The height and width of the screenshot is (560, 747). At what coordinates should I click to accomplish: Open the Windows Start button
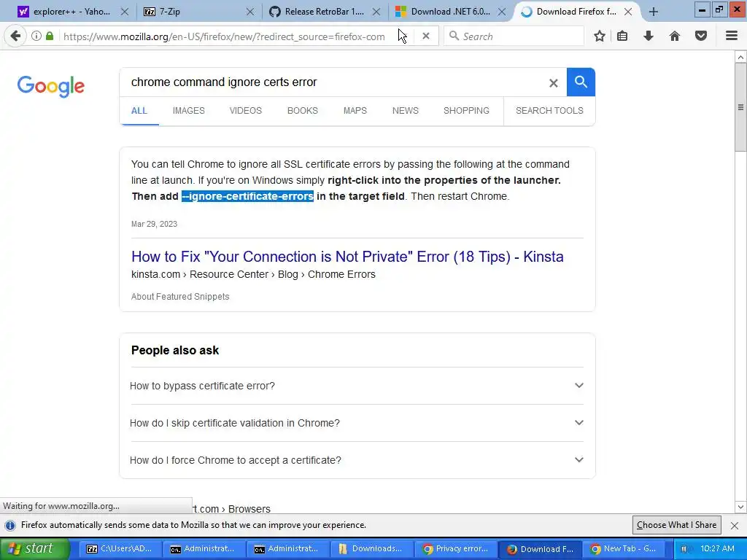34,548
